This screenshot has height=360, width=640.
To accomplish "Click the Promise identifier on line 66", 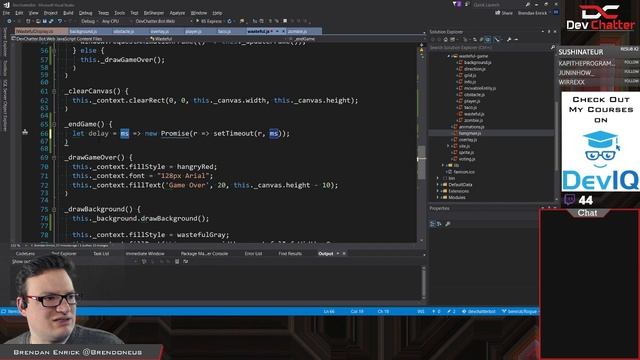I will [x=175, y=133].
